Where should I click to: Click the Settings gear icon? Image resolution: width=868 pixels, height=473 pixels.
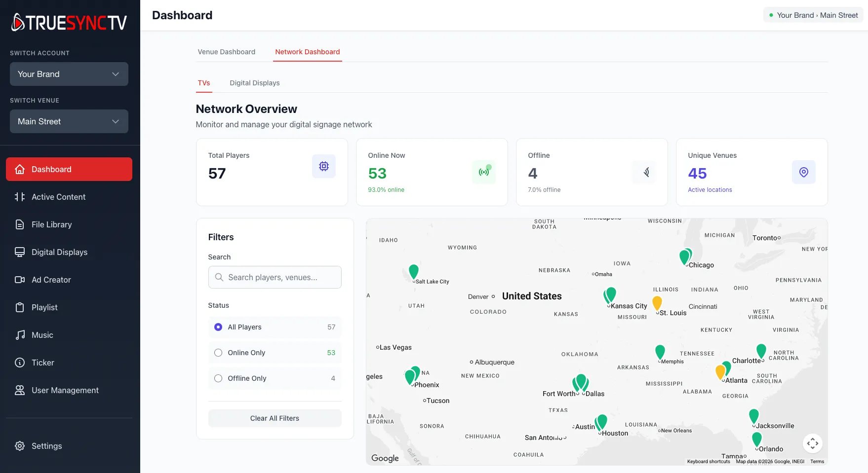pyautogui.click(x=20, y=446)
